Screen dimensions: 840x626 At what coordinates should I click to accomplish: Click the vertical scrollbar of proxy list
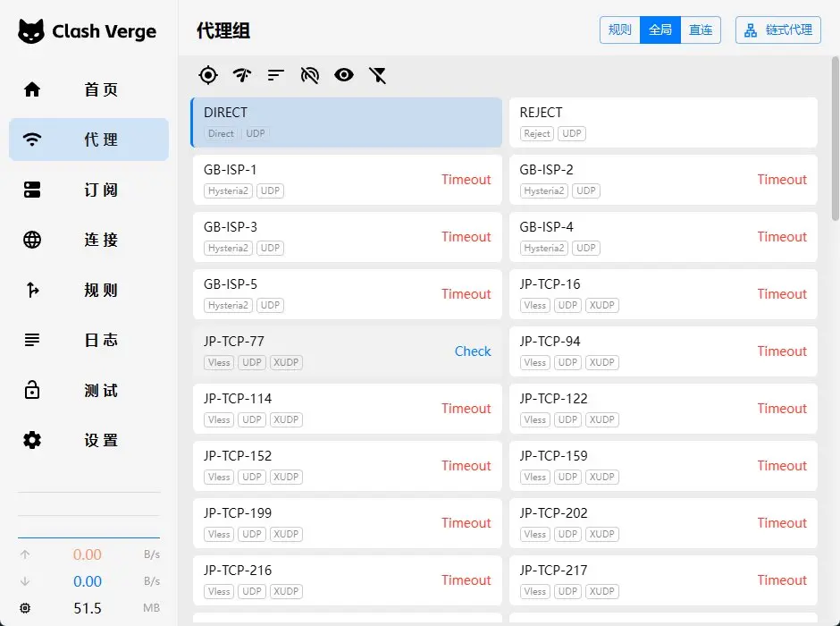click(836, 139)
